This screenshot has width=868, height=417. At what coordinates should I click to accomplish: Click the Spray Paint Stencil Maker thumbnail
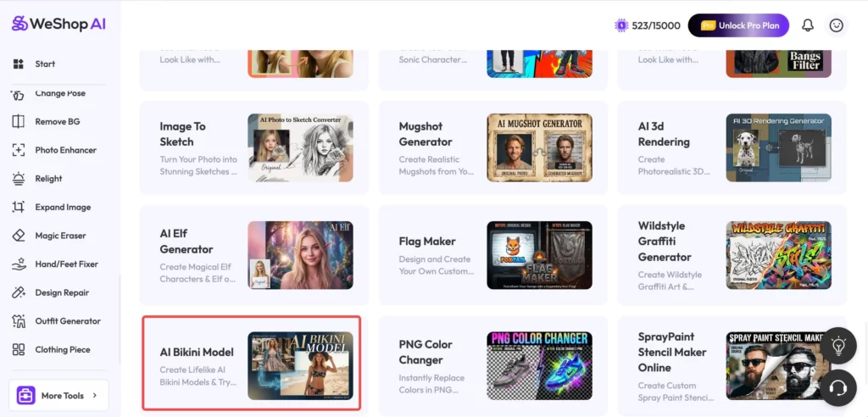[778, 366]
